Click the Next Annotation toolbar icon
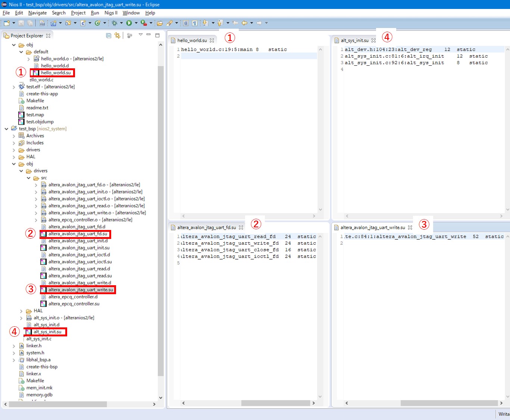The image size is (510, 420). pyautogui.click(x=205, y=23)
